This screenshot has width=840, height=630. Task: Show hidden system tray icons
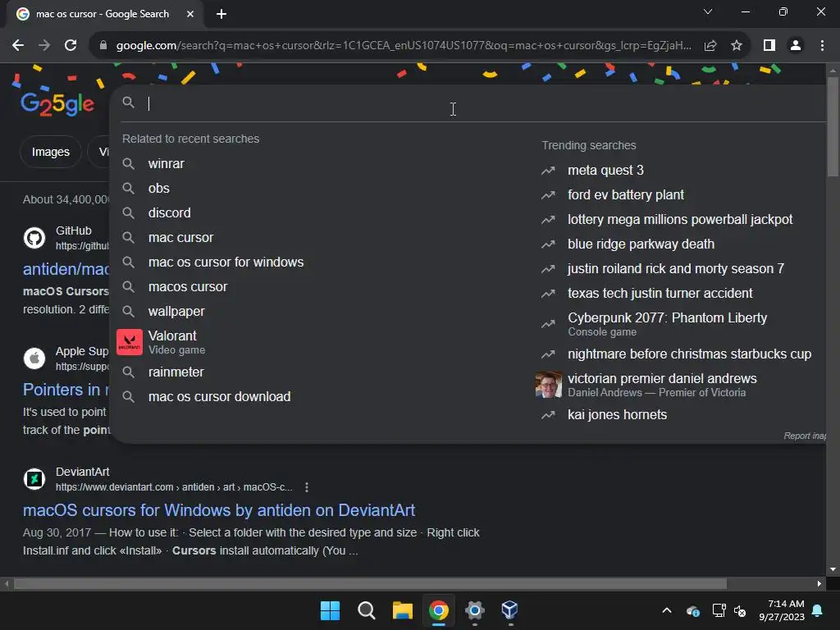click(667, 610)
